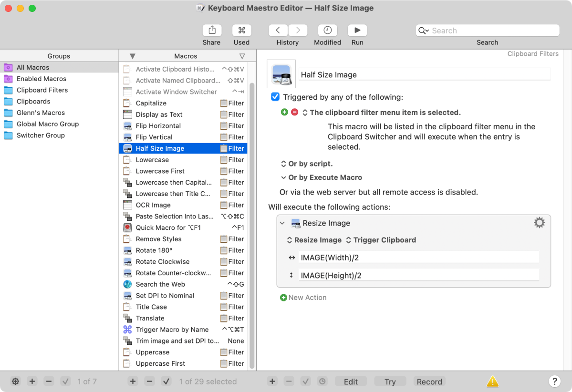This screenshot has width=572, height=392.
Task: Click the Edit button
Action: [351, 382]
